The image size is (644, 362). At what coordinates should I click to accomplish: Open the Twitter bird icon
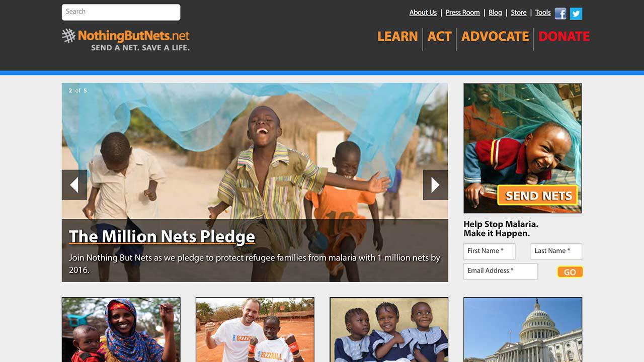point(576,14)
